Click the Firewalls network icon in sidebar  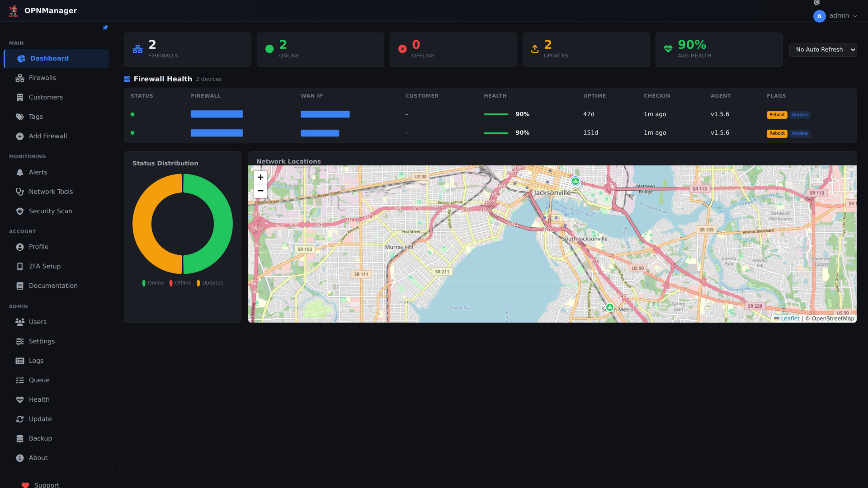[20, 78]
